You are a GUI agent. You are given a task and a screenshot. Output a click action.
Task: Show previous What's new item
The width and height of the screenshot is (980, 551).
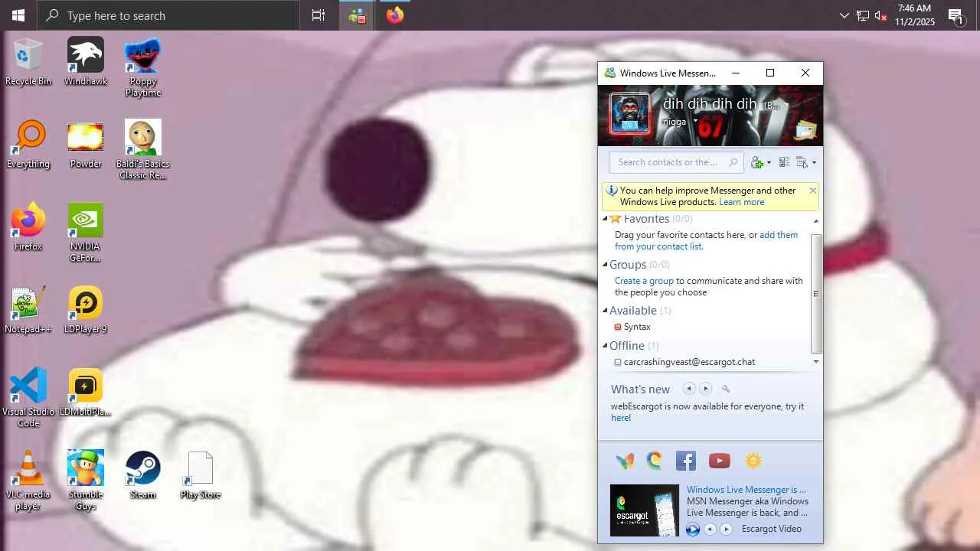(688, 389)
